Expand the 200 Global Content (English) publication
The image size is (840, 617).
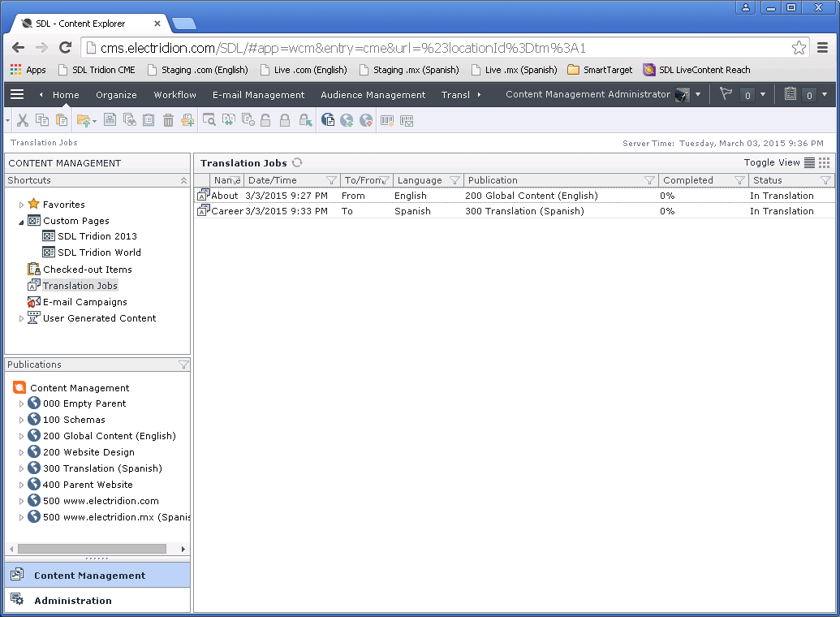pos(22,436)
